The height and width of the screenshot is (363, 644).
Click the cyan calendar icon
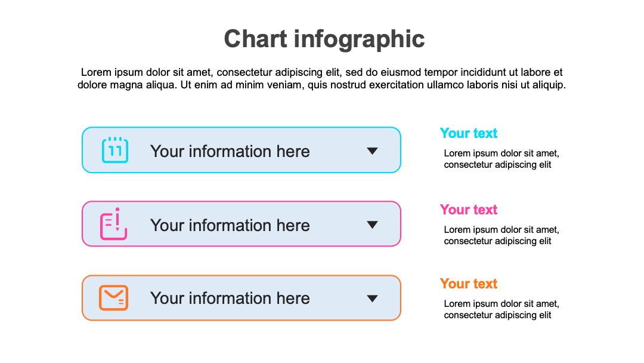115,150
